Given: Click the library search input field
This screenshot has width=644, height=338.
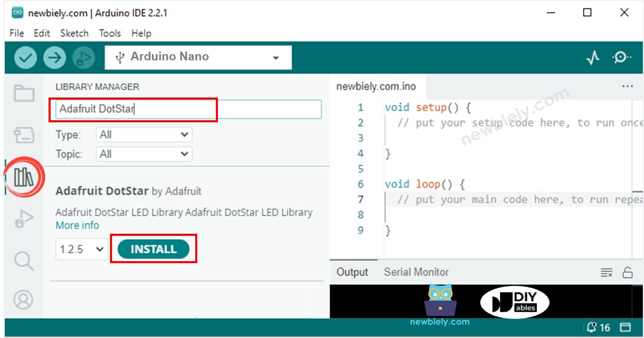Looking at the screenshot, I should [x=133, y=109].
